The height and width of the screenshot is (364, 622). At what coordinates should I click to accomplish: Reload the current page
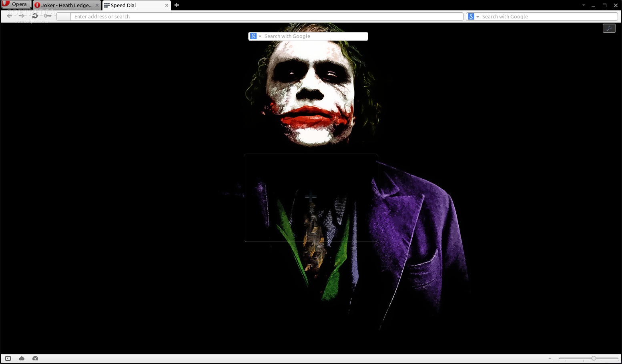[35, 16]
